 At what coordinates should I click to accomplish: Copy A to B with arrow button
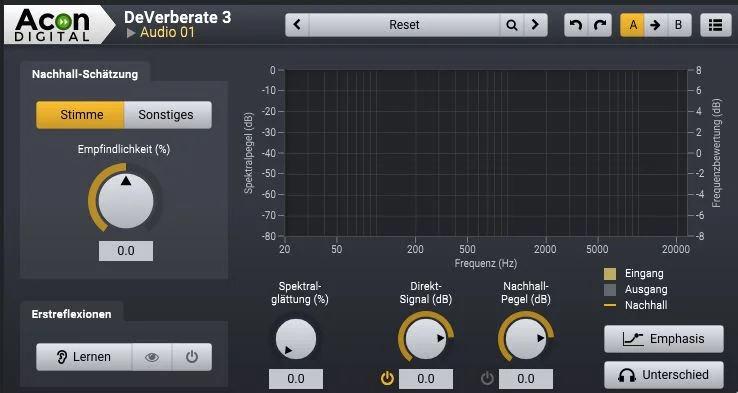pos(656,25)
